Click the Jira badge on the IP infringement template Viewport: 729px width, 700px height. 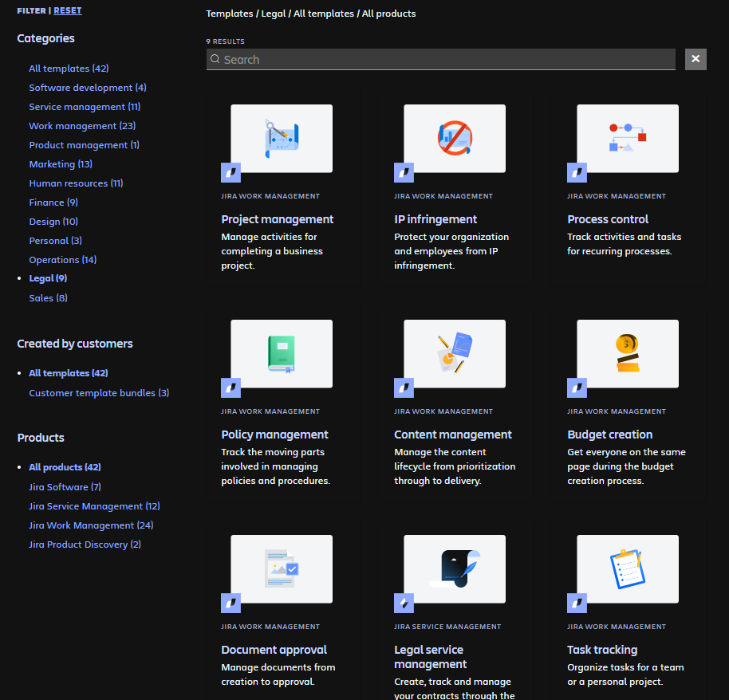404,172
